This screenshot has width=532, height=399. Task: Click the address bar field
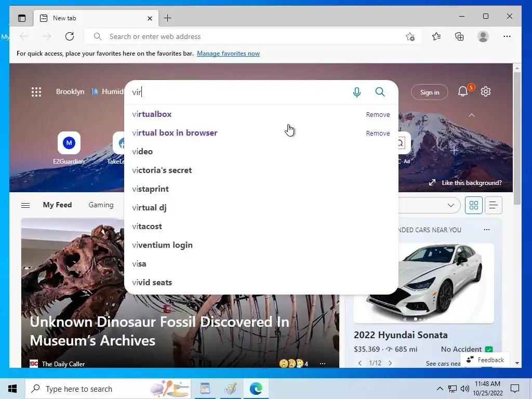(253, 36)
